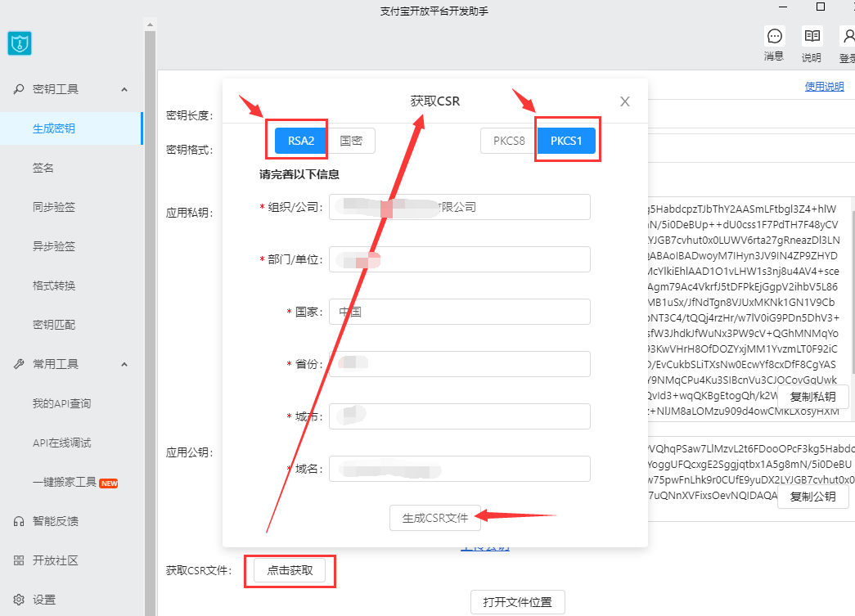Click the NEW badge on 一键搬家工具
The image size is (855, 616).
pyautogui.click(x=109, y=483)
